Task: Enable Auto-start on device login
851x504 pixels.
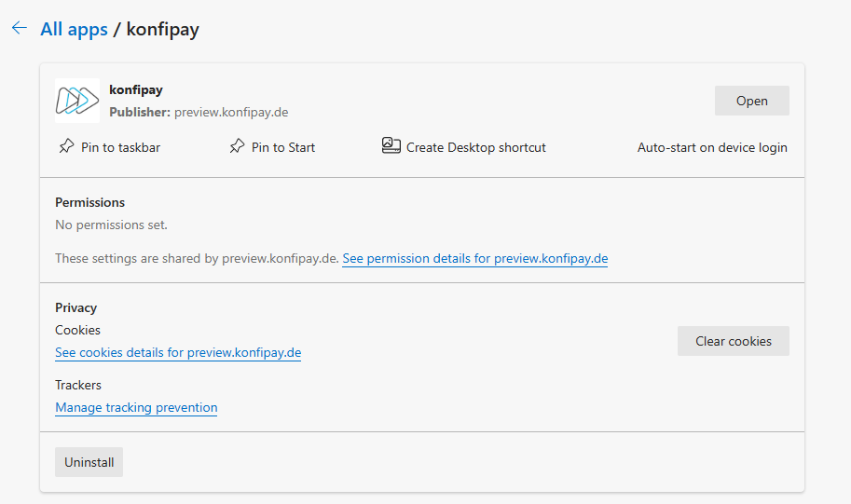Action: [712, 147]
